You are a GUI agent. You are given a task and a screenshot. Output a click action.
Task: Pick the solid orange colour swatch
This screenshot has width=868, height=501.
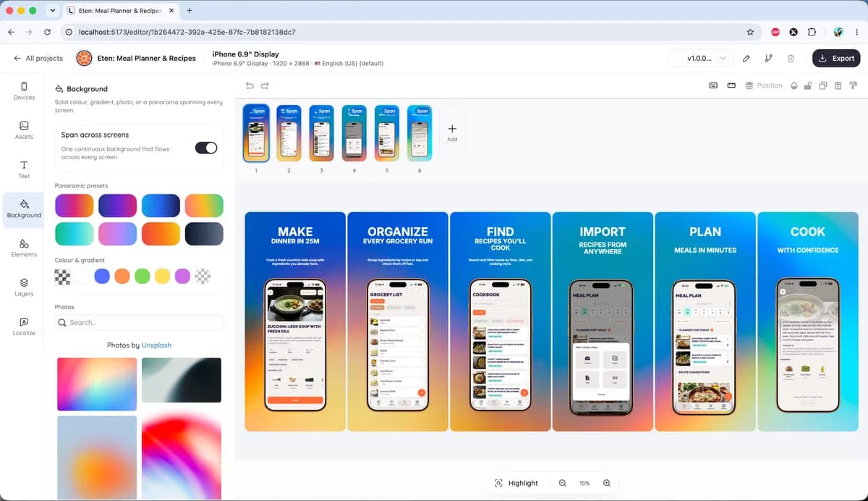click(122, 276)
